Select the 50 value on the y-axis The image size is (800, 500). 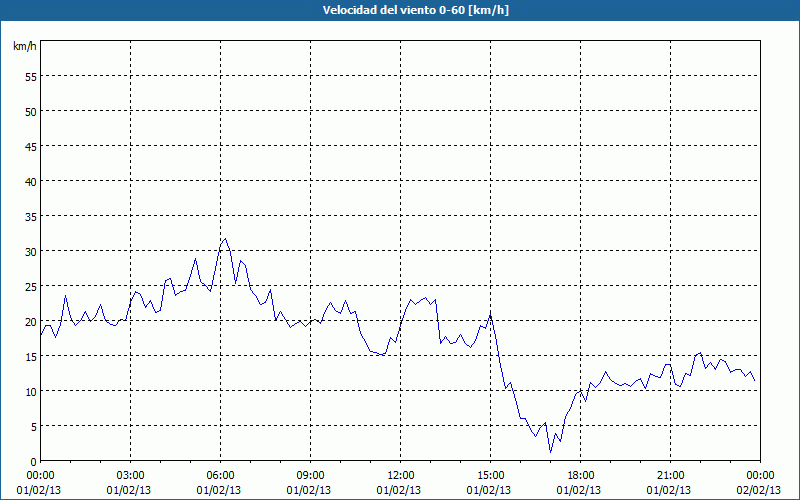(x=31, y=111)
